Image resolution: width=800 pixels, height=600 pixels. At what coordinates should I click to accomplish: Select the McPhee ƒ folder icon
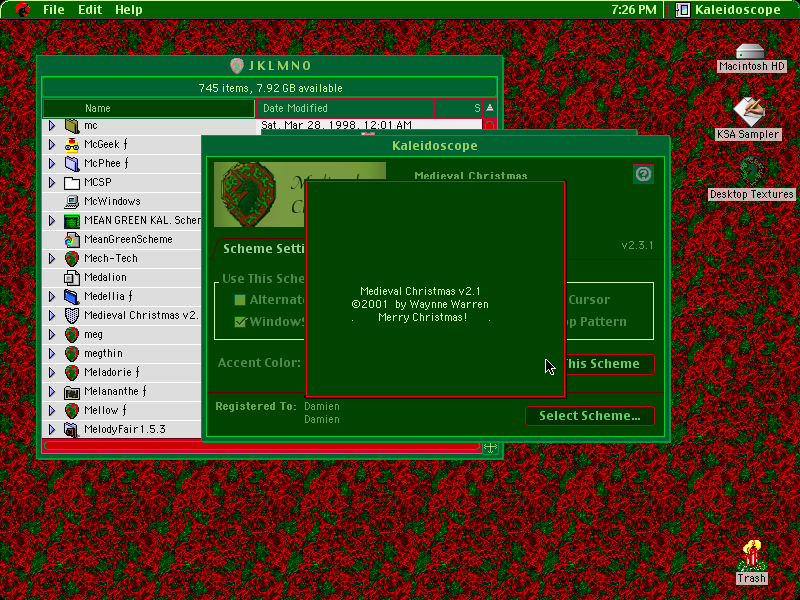pyautogui.click(x=72, y=163)
